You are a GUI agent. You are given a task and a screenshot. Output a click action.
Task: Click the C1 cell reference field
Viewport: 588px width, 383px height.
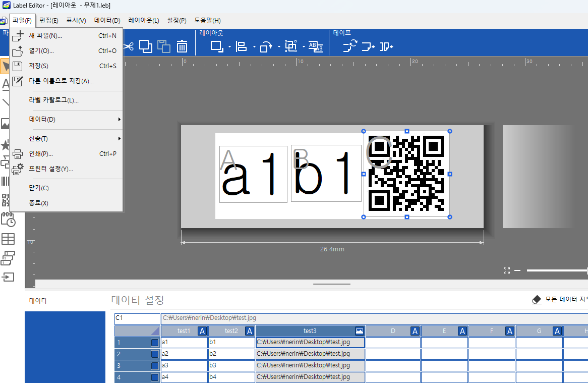coord(137,319)
